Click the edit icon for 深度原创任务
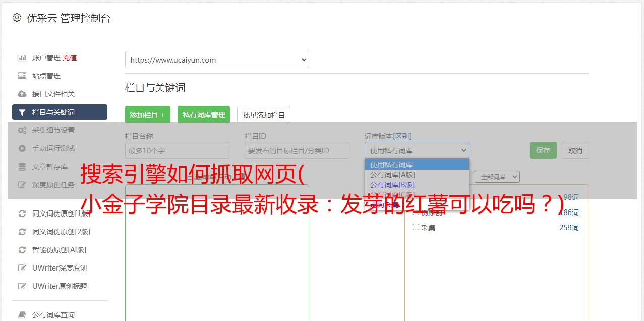This screenshot has width=644, height=321. pyautogui.click(x=22, y=185)
